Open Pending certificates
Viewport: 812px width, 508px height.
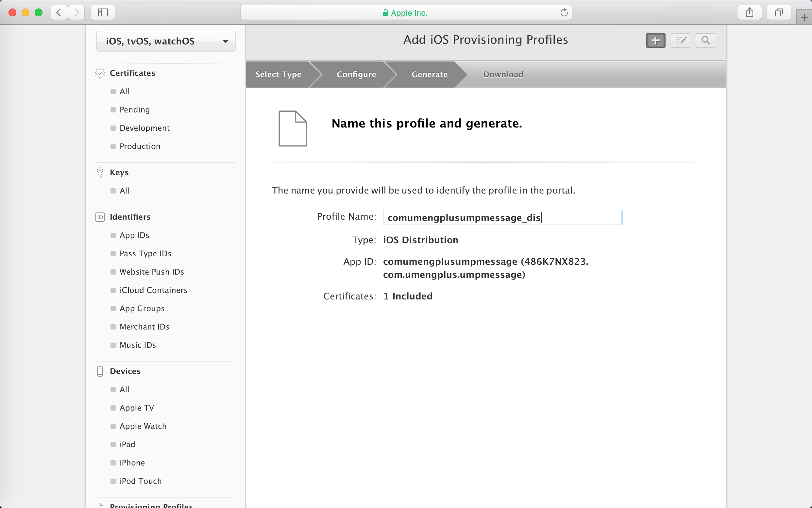pyautogui.click(x=135, y=110)
